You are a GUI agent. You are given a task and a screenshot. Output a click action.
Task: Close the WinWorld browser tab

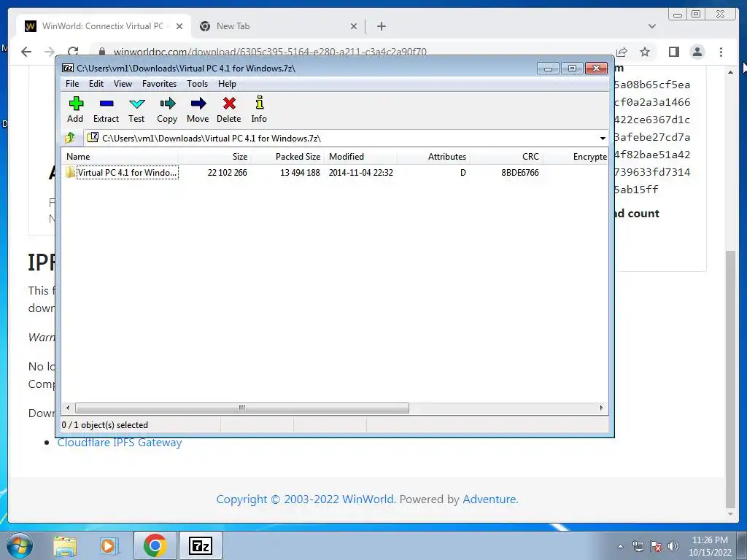click(179, 27)
